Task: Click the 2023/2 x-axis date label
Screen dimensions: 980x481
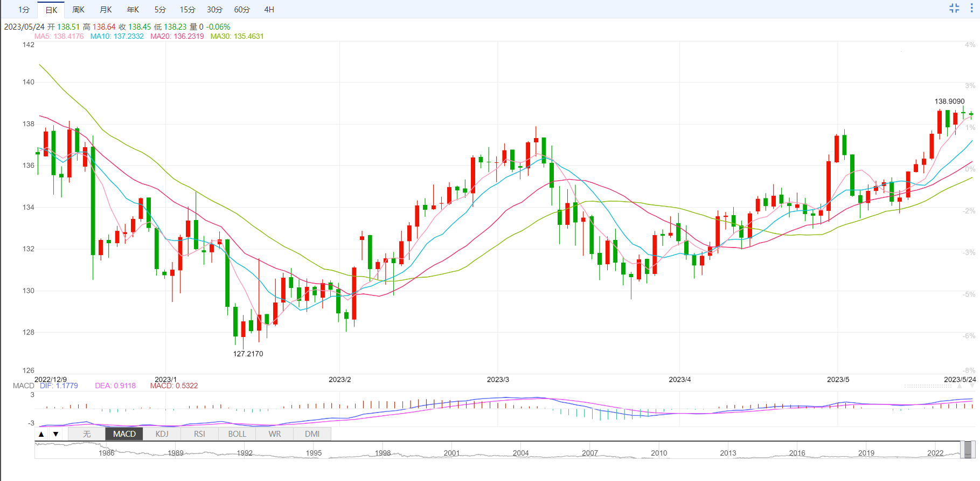Action: click(340, 380)
